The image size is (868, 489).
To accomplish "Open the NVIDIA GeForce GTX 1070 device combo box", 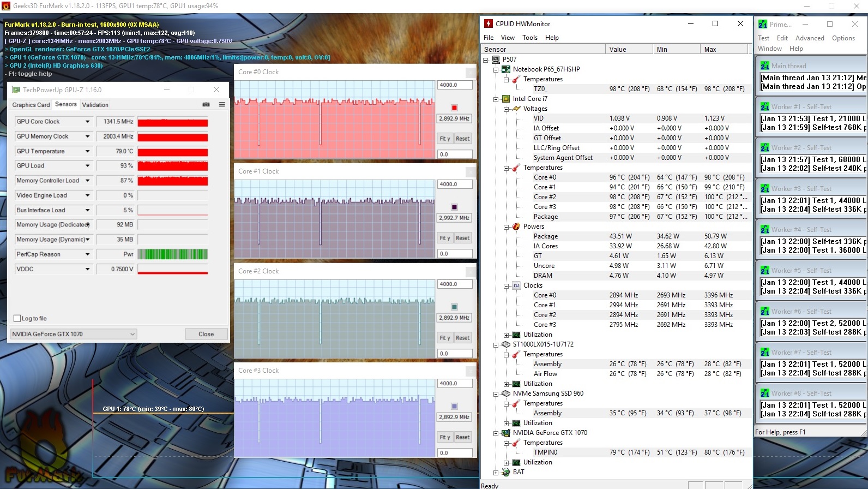I will (74, 334).
